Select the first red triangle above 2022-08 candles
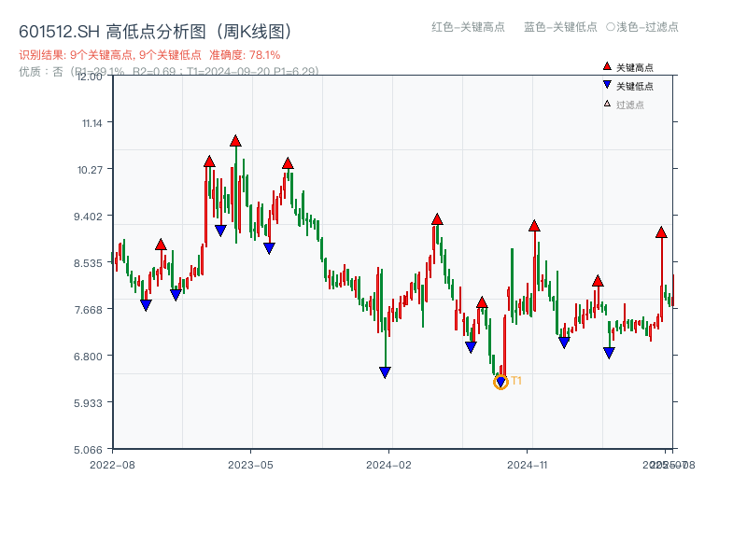Viewport: 747px width, 560px height. point(161,245)
